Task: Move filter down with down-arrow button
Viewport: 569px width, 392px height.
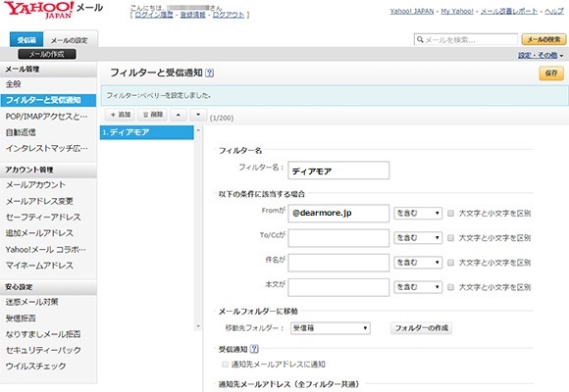Action: tap(198, 115)
